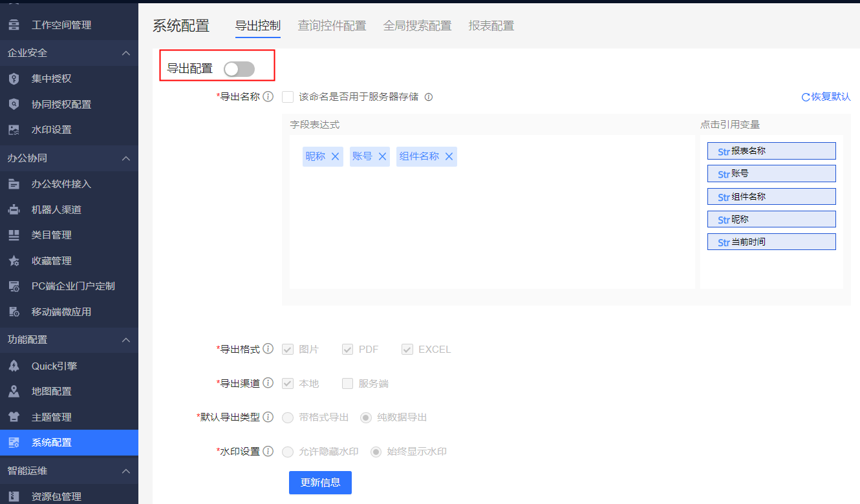Collapse the 功能配置 menu group
Image resolution: width=860 pixels, height=504 pixels.
click(126, 340)
